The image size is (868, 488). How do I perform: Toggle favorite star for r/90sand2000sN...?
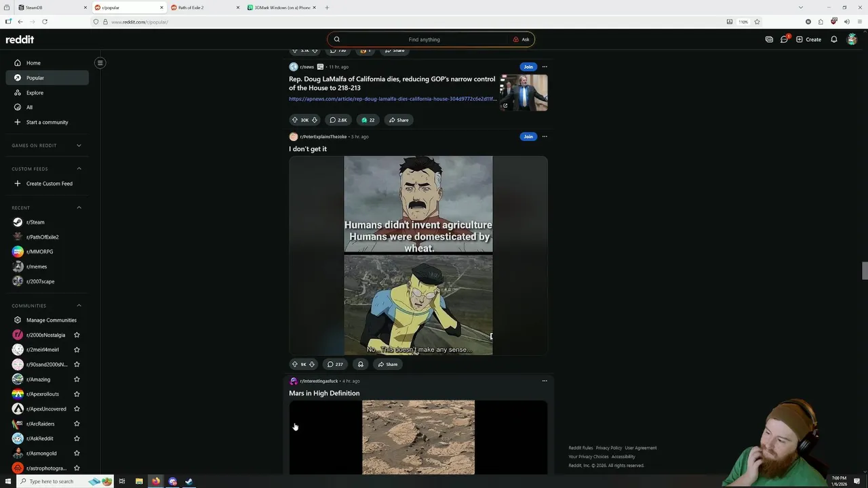click(x=77, y=365)
